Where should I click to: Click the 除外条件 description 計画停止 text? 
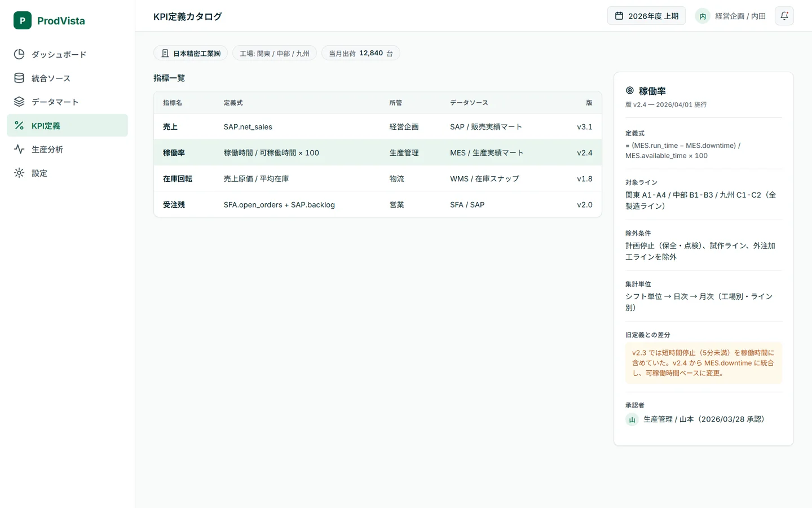(x=700, y=251)
